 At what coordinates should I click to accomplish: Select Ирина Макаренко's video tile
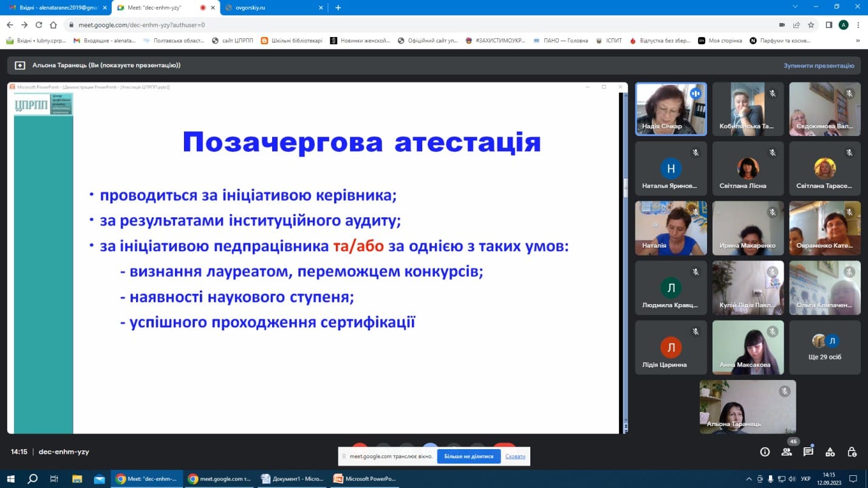pyautogui.click(x=748, y=228)
